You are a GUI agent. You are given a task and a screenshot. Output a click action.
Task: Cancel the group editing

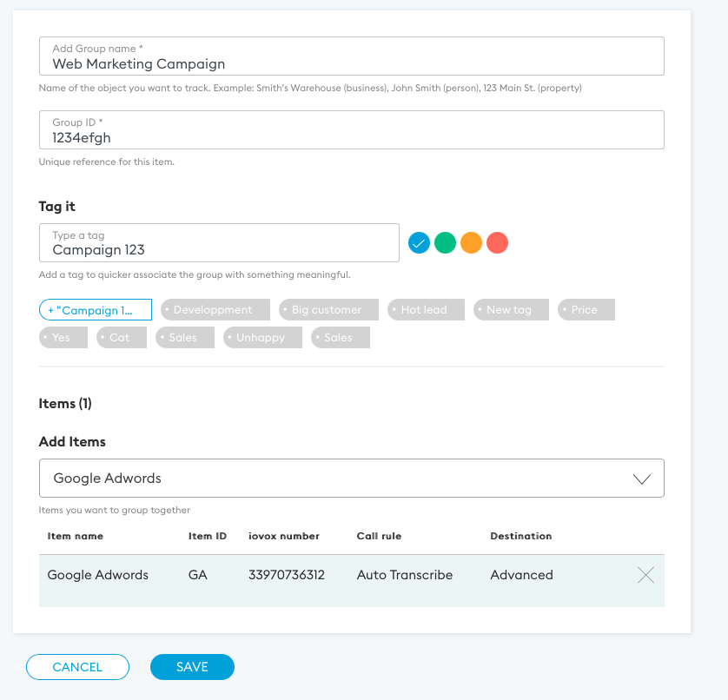point(77,667)
